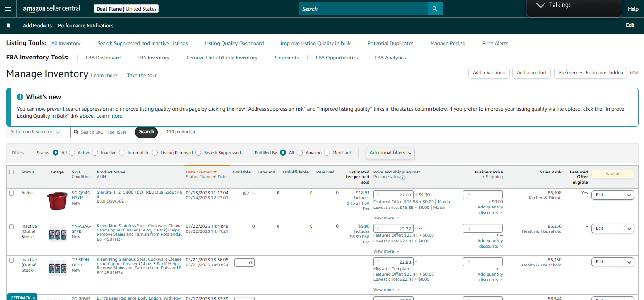Expand View more for YN-A3AC-SFPB row

click(386, 251)
